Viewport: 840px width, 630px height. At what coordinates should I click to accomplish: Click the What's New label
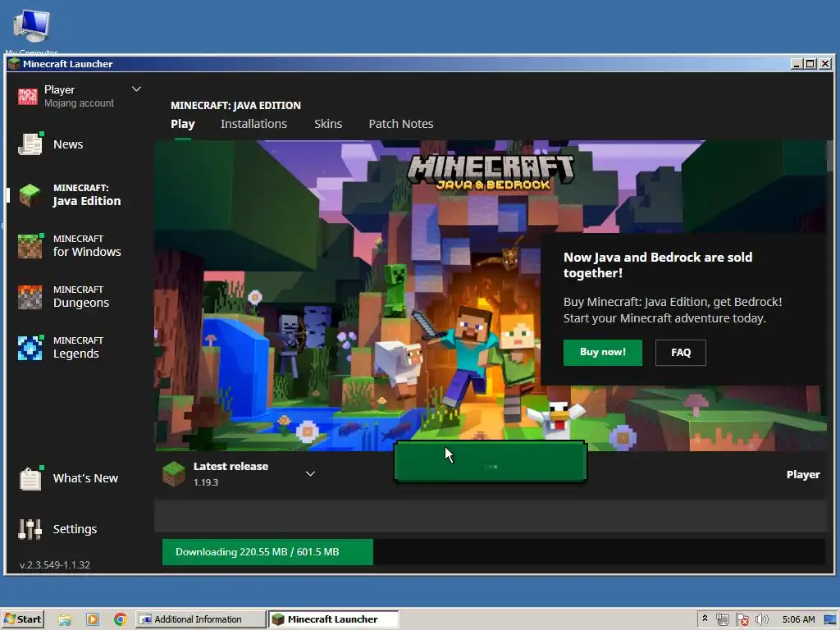tap(85, 478)
